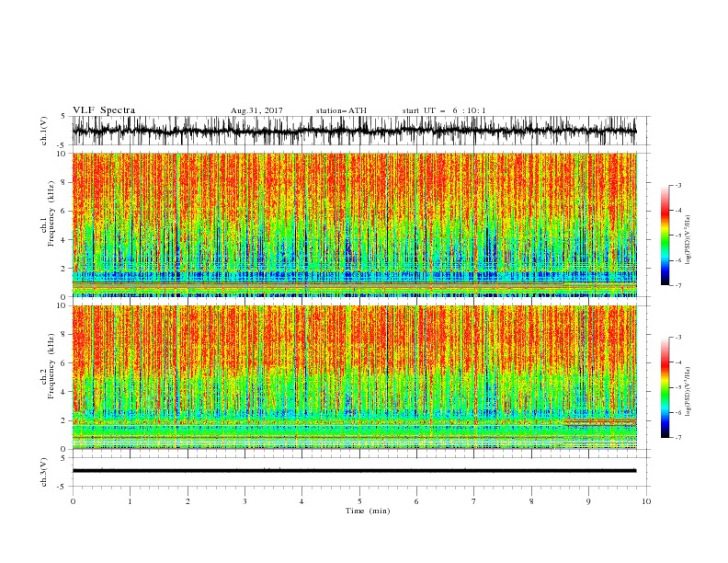728x563 pixels.
Task: Click the log(PSD) label beside the ch.1 colorbar
Action: pyautogui.click(x=688, y=240)
